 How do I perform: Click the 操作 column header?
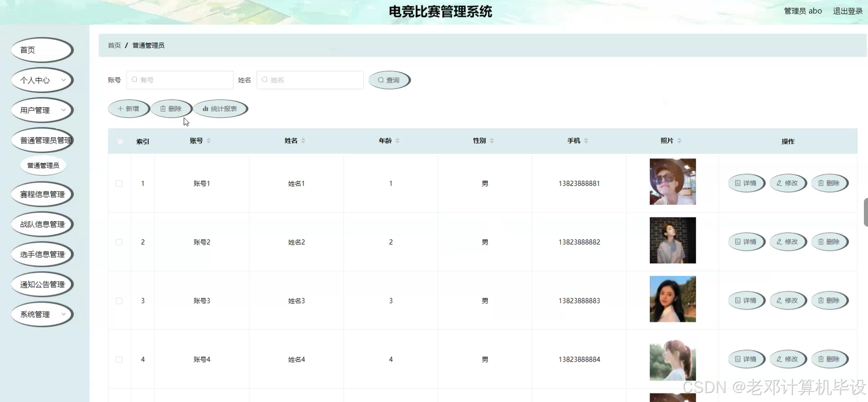tap(787, 142)
